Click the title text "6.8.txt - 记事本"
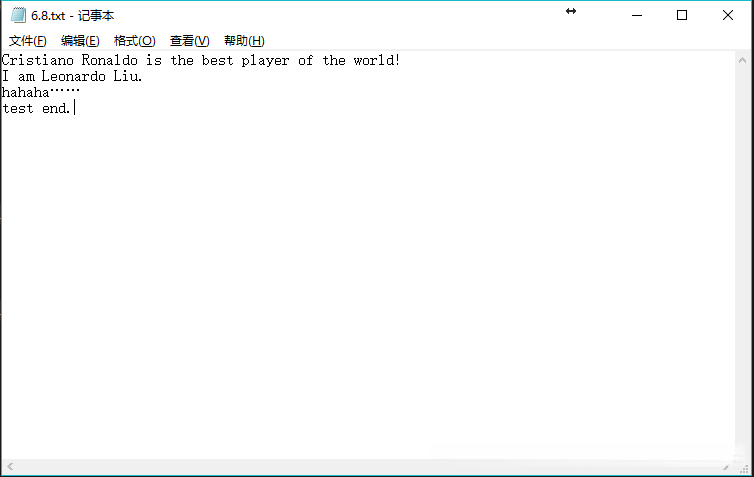754x477 pixels. [73, 16]
